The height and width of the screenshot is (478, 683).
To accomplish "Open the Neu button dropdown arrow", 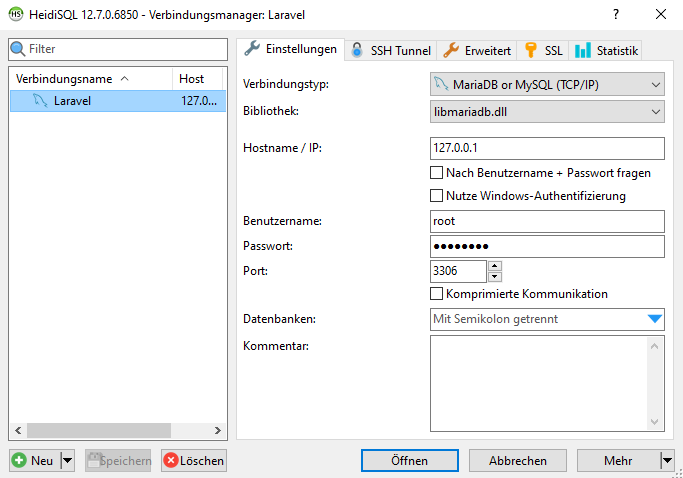I will [68, 460].
